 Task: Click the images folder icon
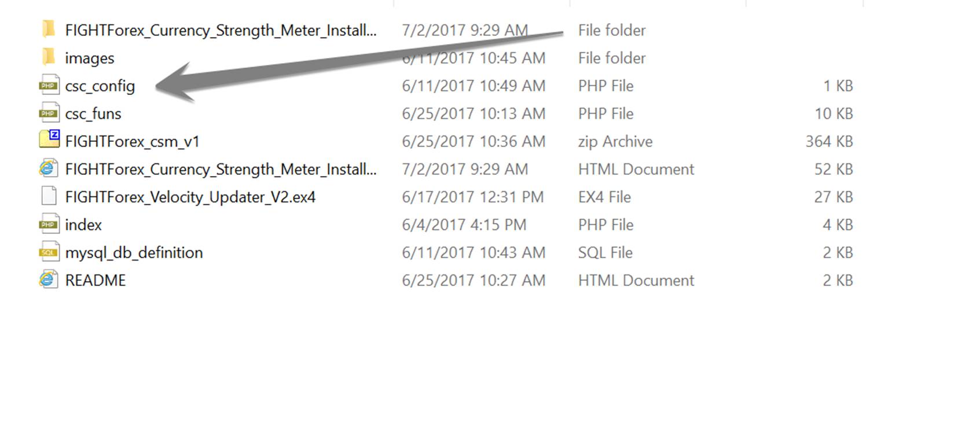(x=49, y=57)
